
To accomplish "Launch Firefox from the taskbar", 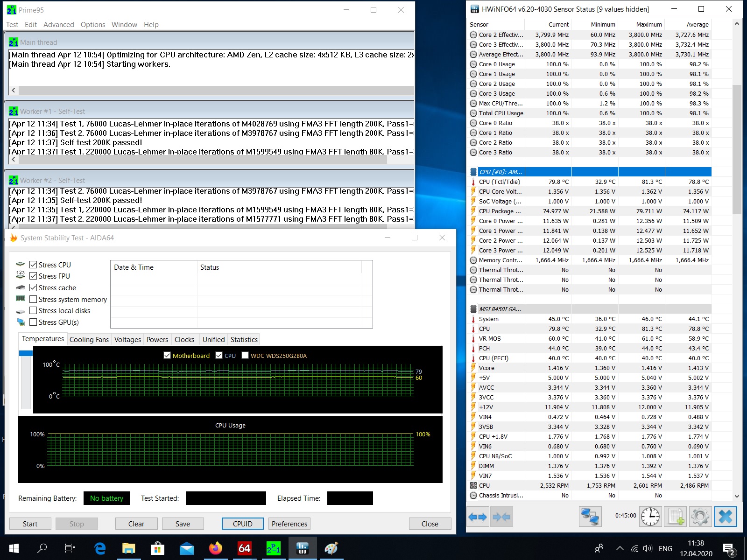I will (x=215, y=548).
